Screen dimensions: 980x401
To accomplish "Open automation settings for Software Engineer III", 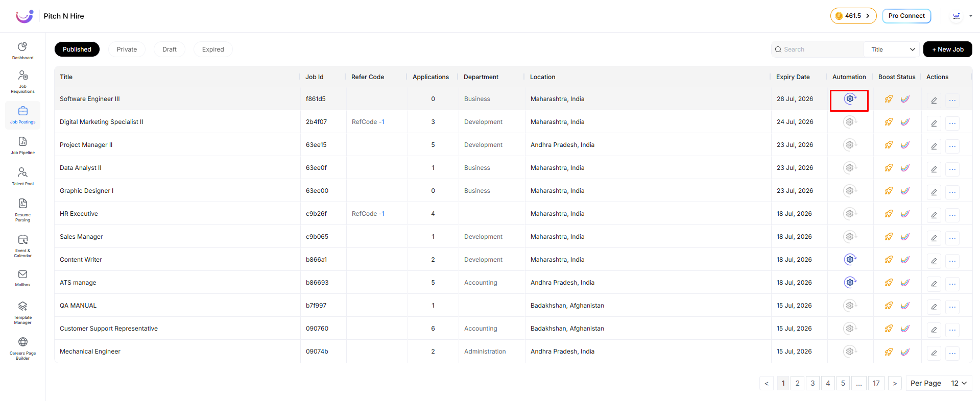I will (850, 99).
